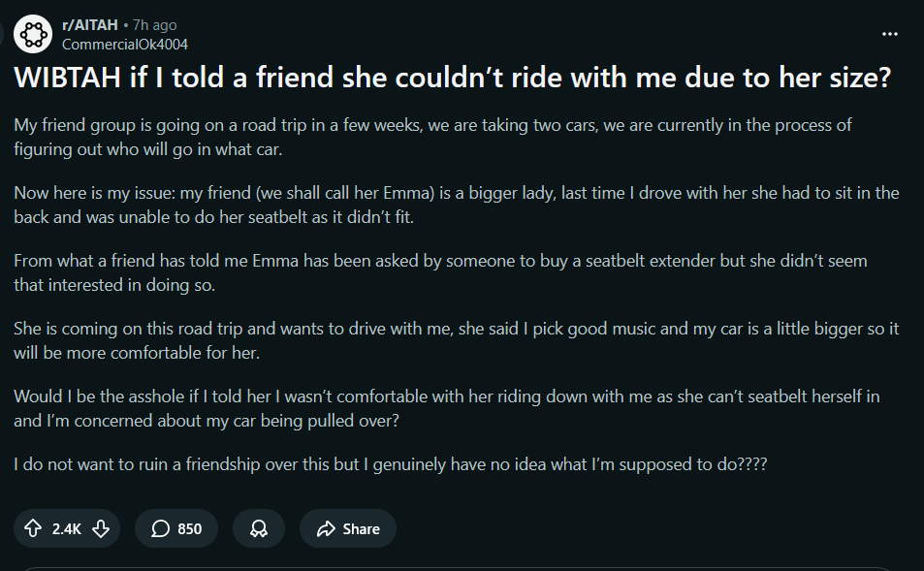Give an award using the award icon
Screen dimensions: 924x571
259,528
